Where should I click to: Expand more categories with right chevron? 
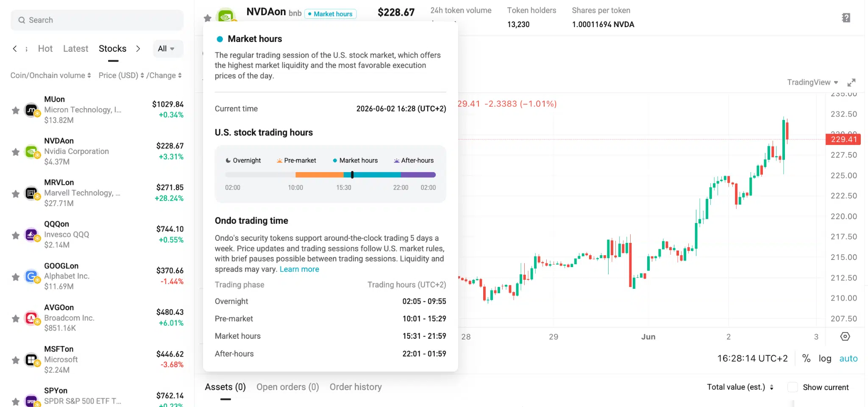tap(138, 49)
